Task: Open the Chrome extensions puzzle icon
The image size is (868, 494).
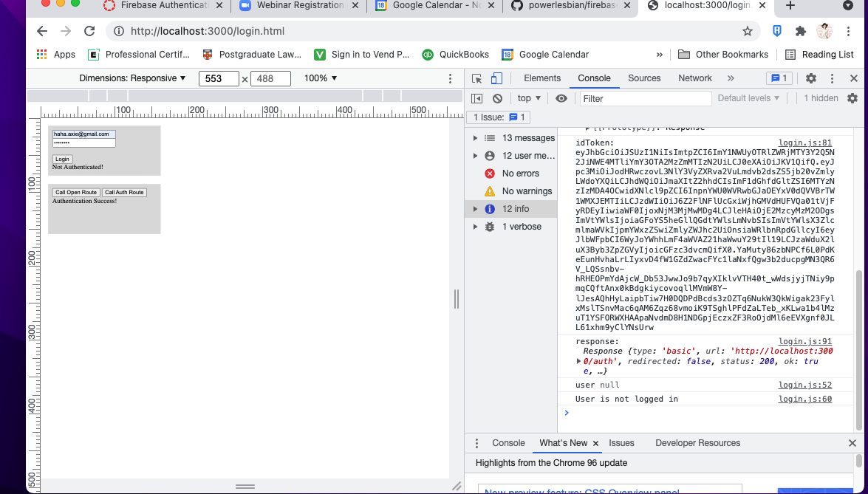Action: tap(800, 32)
